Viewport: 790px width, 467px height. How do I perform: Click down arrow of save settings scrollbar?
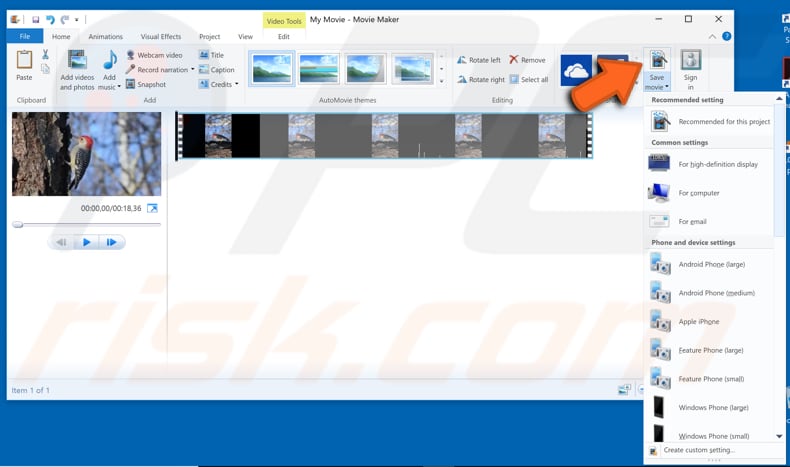[779, 436]
